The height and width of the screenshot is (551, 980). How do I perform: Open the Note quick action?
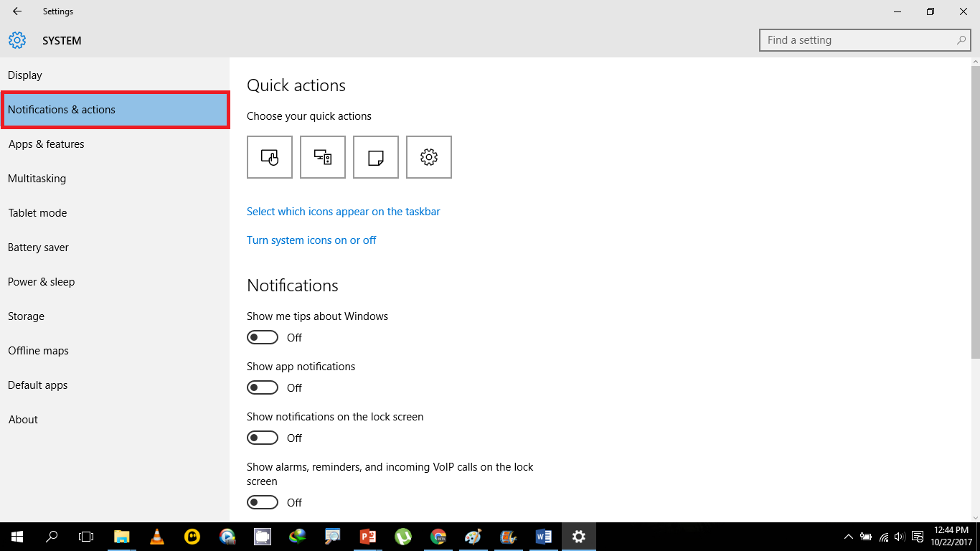[x=375, y=156]
